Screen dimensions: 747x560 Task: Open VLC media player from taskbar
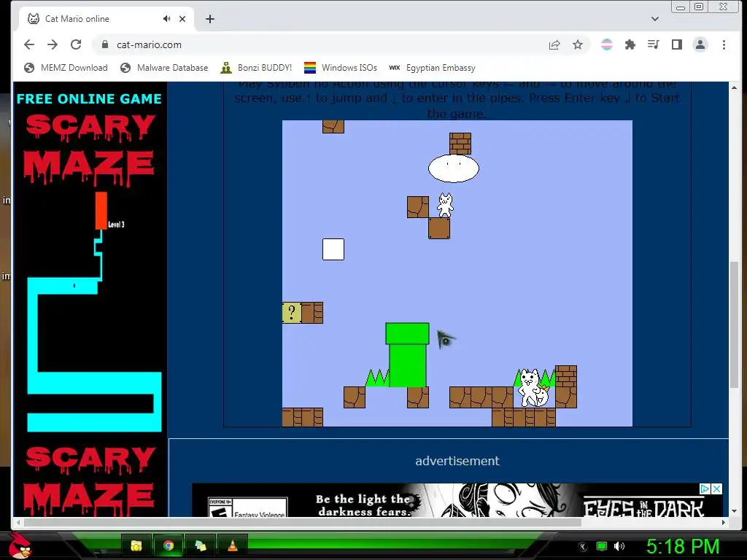coord(232,545)
